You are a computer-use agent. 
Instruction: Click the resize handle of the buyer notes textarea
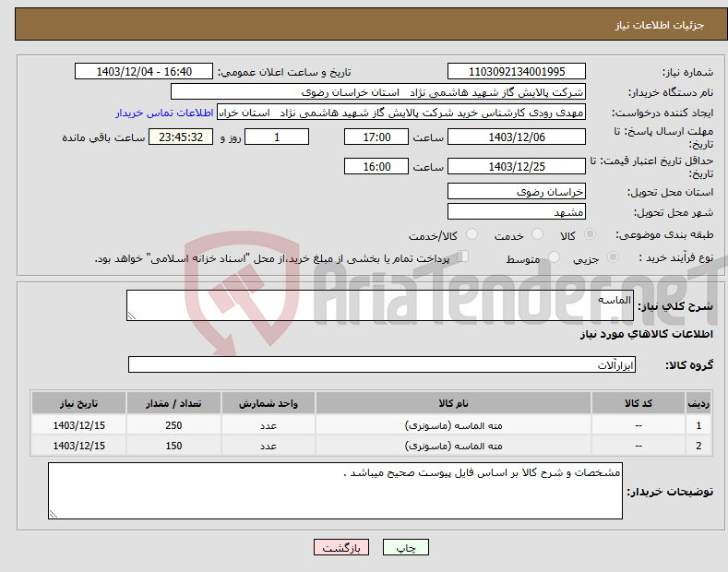tap(54, 514)
